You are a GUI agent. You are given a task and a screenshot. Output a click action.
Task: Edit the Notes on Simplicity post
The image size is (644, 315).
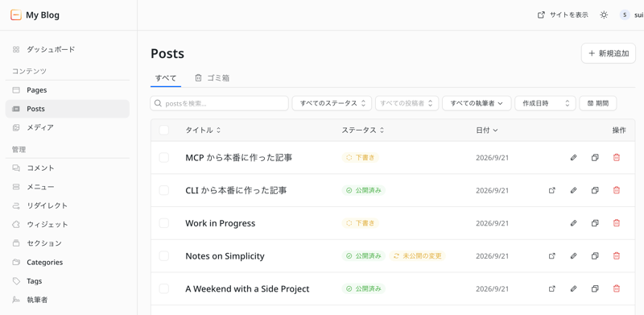574,255
